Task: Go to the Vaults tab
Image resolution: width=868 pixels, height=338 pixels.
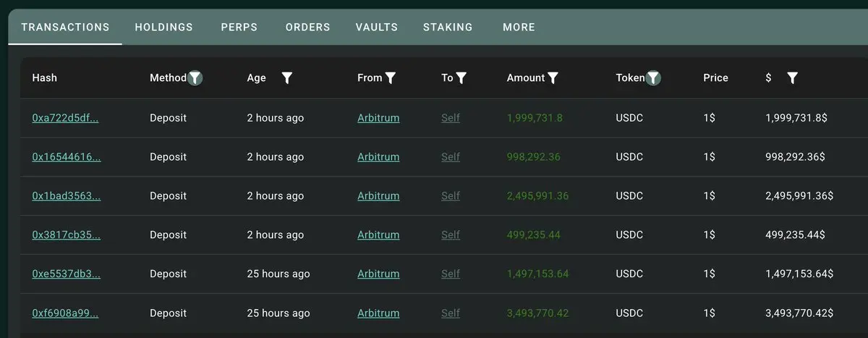Action: (377, 28)
